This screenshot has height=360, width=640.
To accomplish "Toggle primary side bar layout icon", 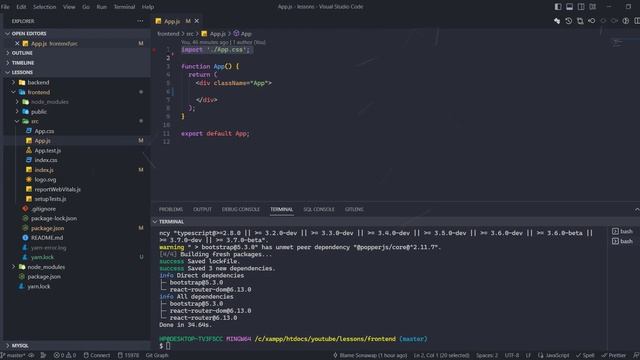I will coord(558,7).
